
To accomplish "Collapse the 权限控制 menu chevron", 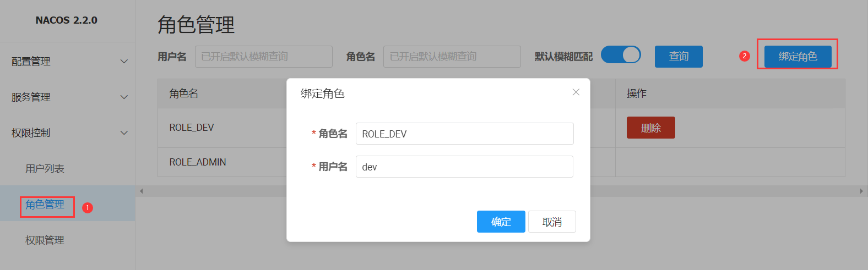I will tap(124, 133).
